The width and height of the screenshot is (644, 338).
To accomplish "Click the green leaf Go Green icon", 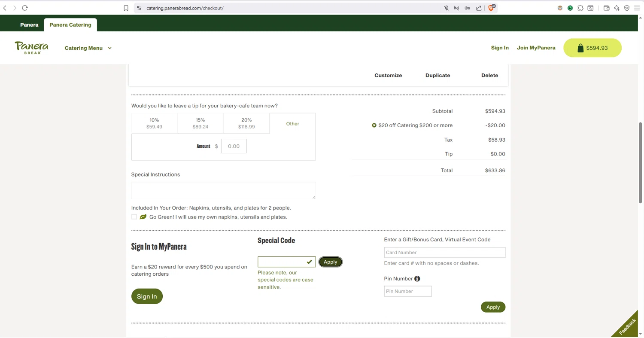I will click(143, 217).
